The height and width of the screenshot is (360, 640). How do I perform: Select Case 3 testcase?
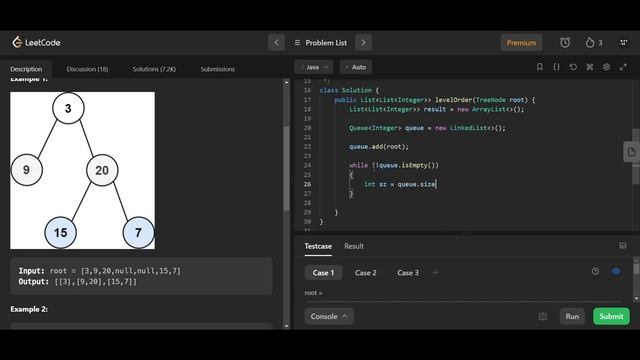[408, 273]
